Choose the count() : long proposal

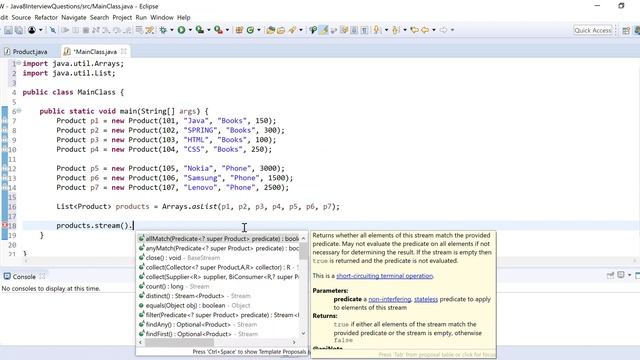coord(219,286)
